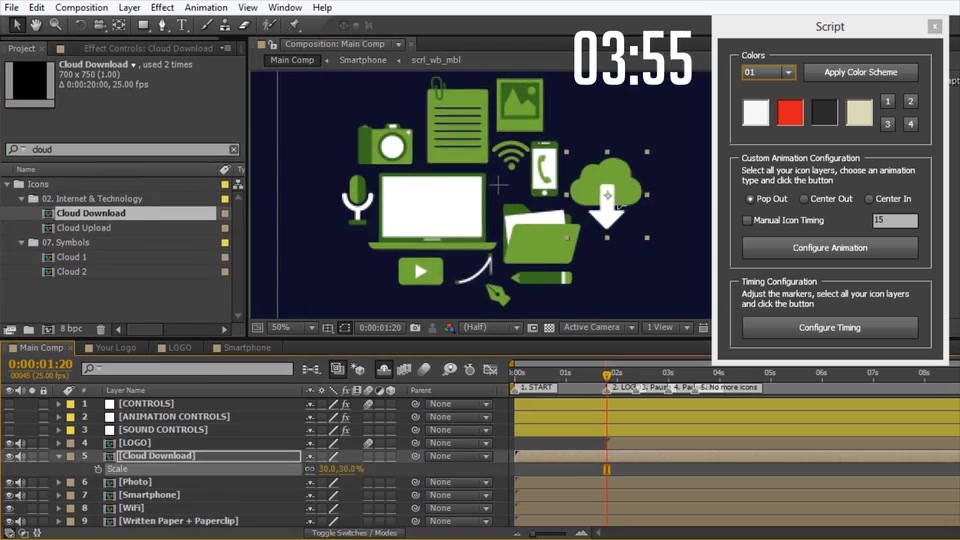Select the Pen tool
Viewport: 960px width, 540px height.
pos(162,25)
